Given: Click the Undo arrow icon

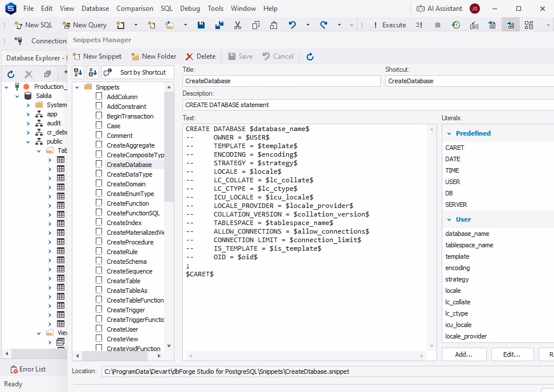Looking at the screenshot, I should pyautogui.click(x=292, y=25).
